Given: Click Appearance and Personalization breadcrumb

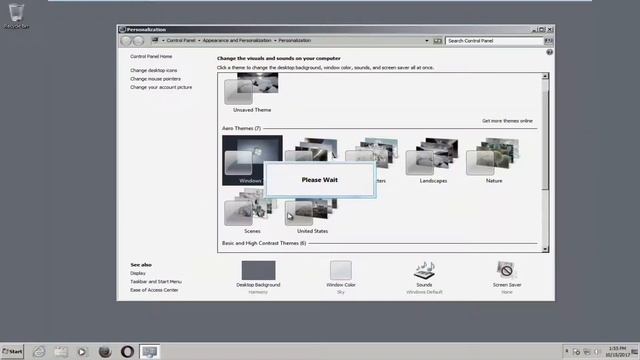Looking at the screenshot, I should [237, 40].
